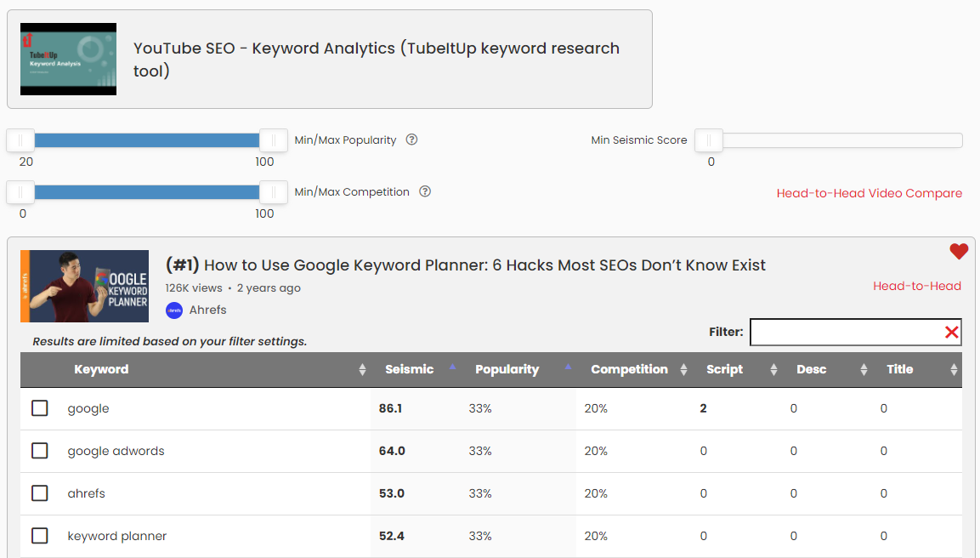Click the '2 years ago' text
This screenshot has width=980, height=558.
pos(269,288)
